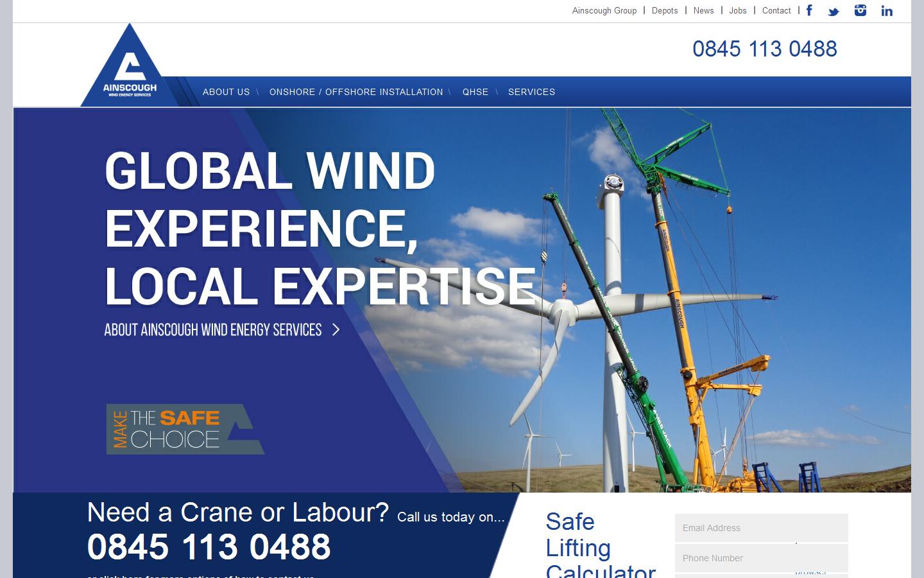Open the Twitter icon in the header
Image resolution: width=924 pixels, height=578 pixels.
(x=833, y=11)
